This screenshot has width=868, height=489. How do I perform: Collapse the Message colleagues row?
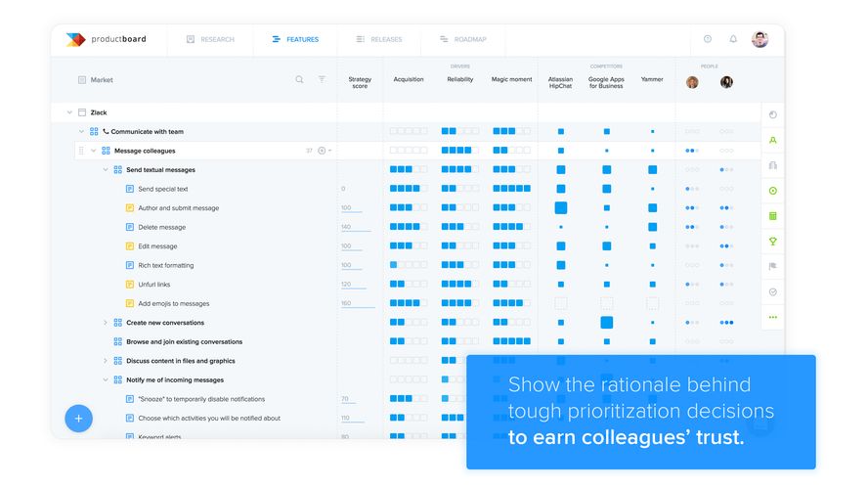tap(93, 151)
